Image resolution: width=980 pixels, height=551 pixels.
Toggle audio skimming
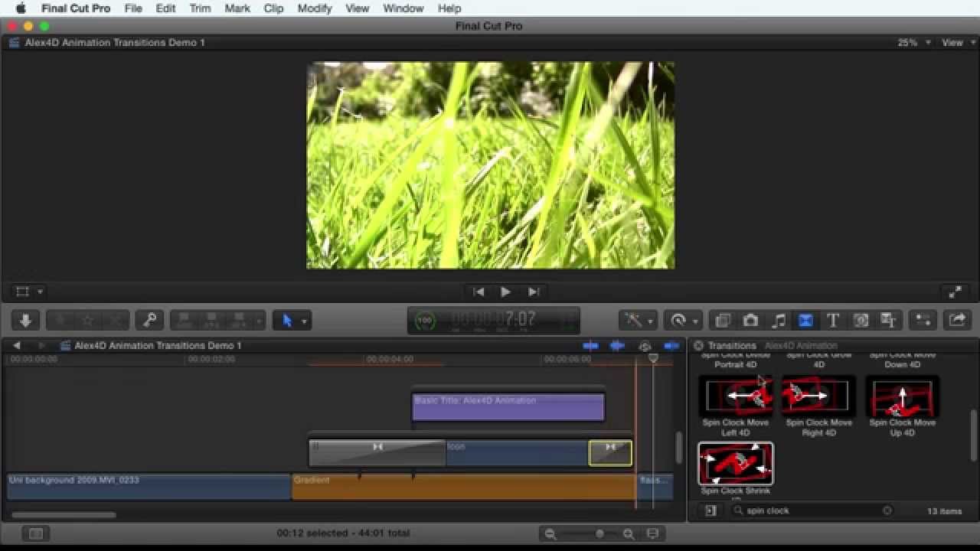[x=617, y=346]
